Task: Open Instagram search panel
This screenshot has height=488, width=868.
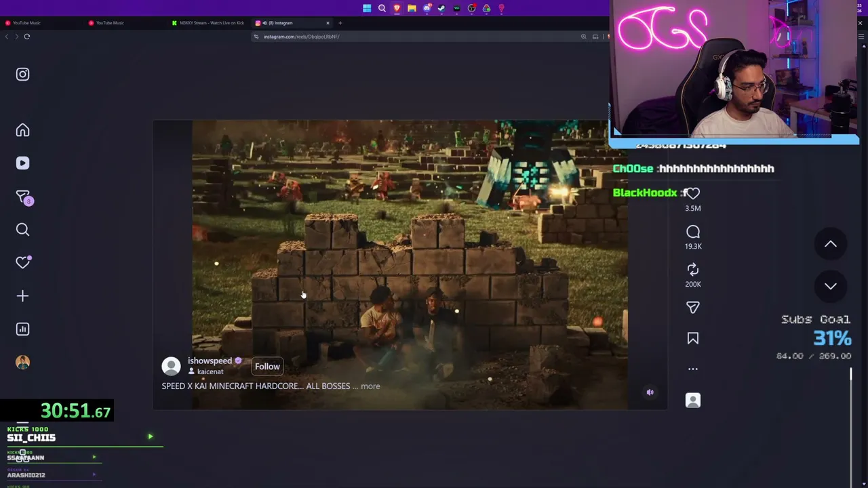Action: pyautogui.click(x=22, y=230)
